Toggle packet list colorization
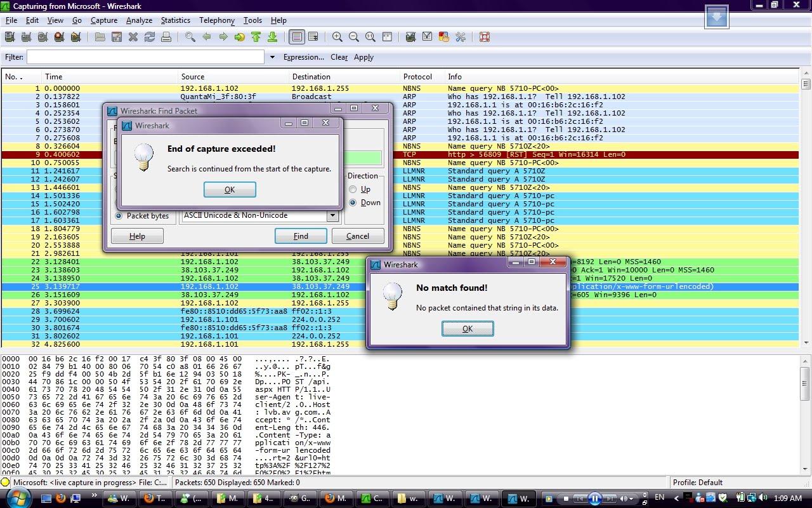Viewport: 812px width, 508px height. coord(297,37)
